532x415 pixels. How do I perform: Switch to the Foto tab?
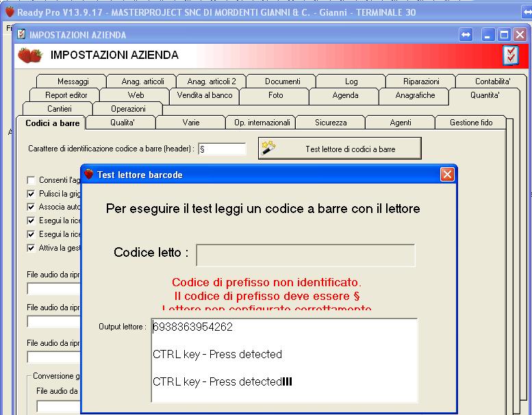pyautogui.click(x=275, y=95)
